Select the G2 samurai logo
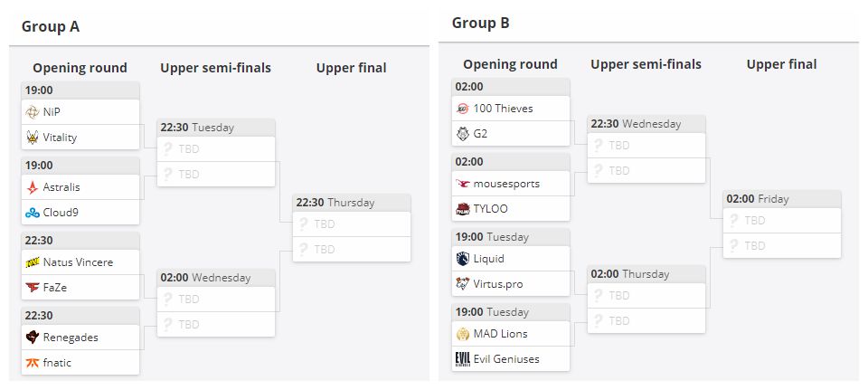This screenshot has height=390, width=868. [x=463, y=134]
